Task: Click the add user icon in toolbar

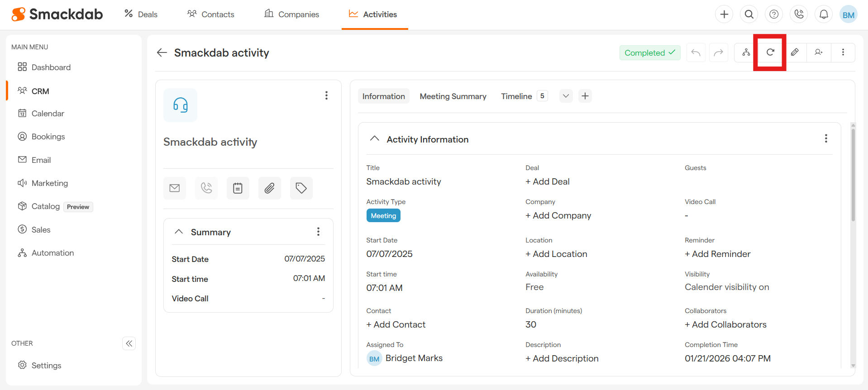Action: click(x=818, y=52)
